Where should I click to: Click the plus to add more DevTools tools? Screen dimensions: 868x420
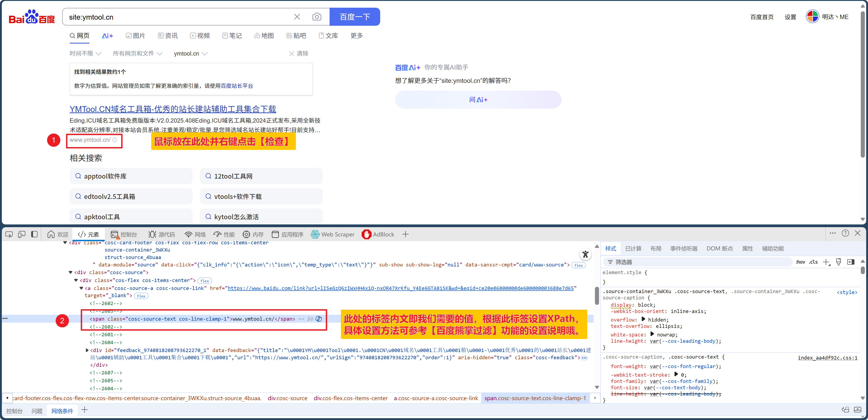[405, 234]
